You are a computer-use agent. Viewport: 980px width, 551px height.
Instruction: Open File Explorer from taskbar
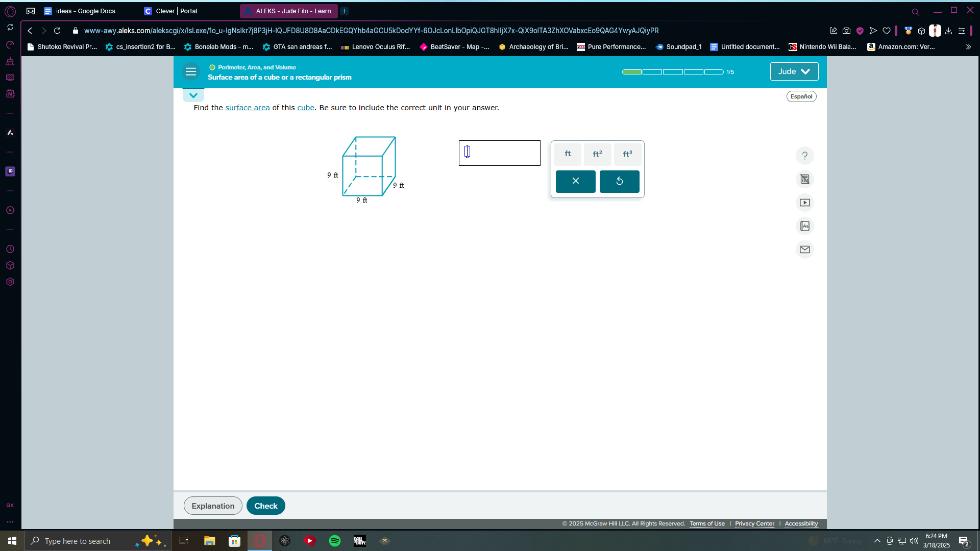(x=209, y=541)
